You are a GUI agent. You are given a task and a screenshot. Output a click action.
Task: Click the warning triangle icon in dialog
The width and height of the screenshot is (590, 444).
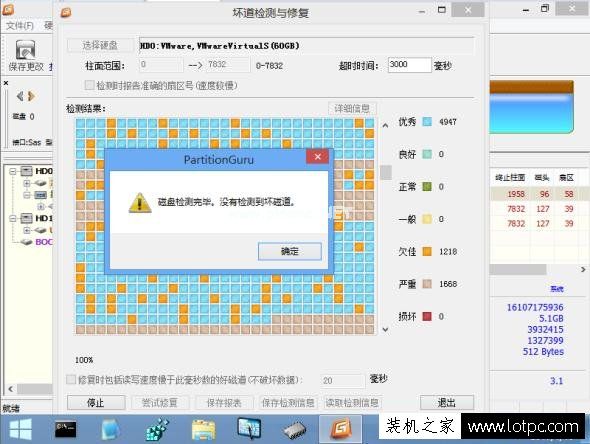click(x=140, y=203)
